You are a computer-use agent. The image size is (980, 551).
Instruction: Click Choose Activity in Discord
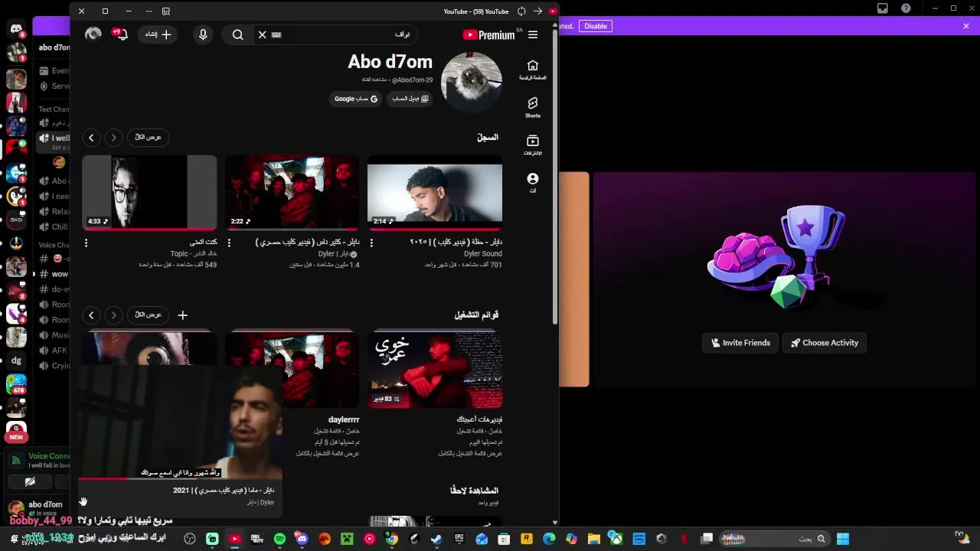click(825, 343)
